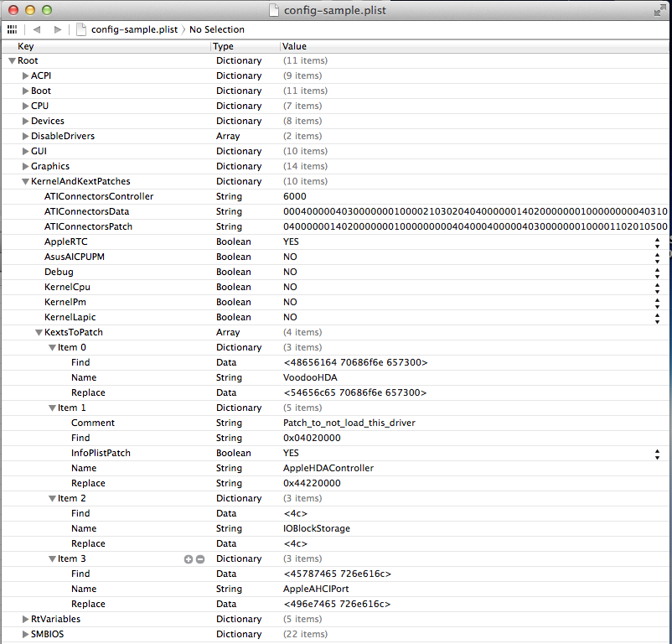Toggle the AppleRTC boolean value stepper
This screenshot has width=672, height=644.
pos(657,242)
